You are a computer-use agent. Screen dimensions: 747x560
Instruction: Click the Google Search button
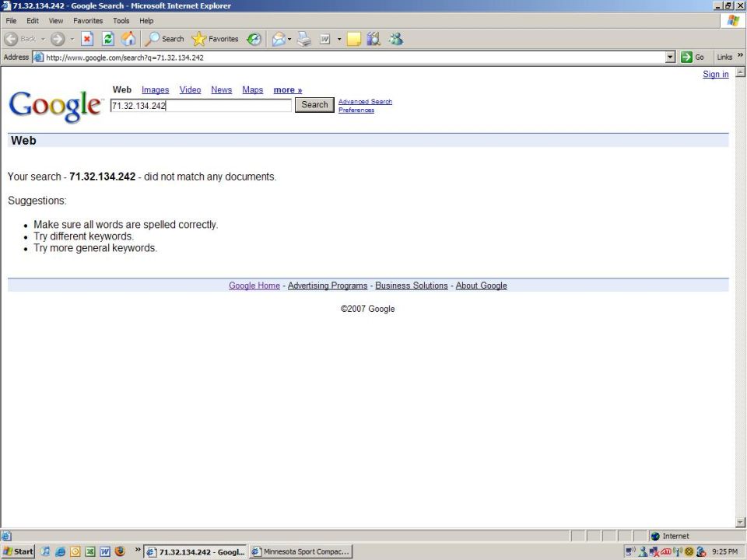coord(314,105)
